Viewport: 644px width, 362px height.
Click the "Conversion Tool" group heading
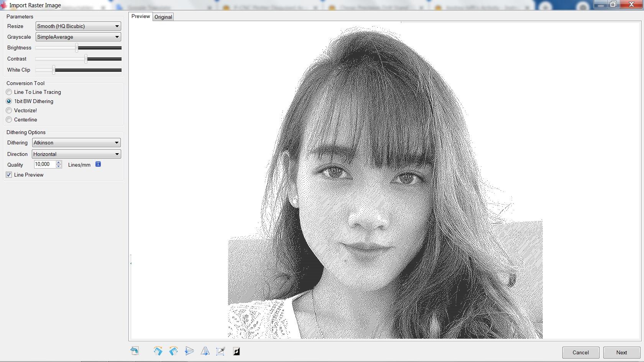point(26,83)
